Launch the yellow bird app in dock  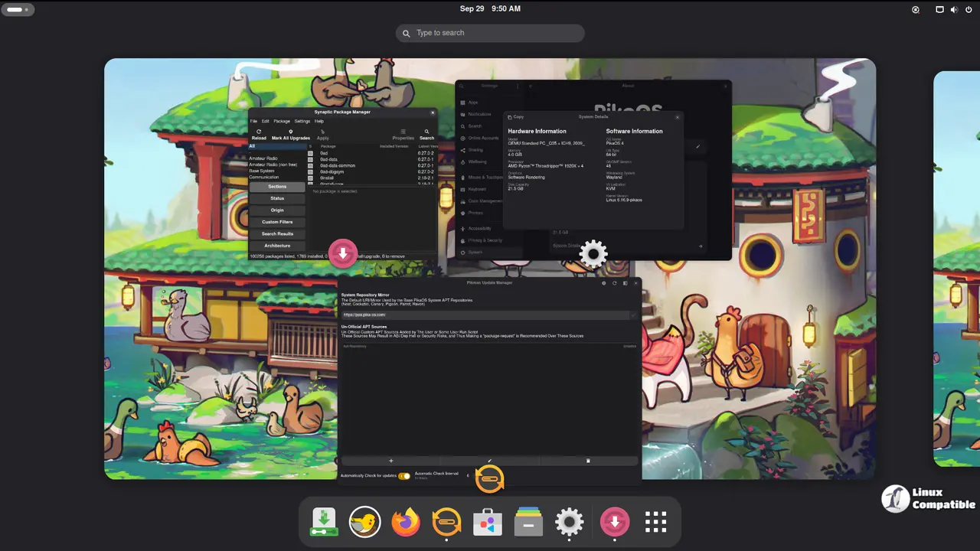[x=364, y=523]
